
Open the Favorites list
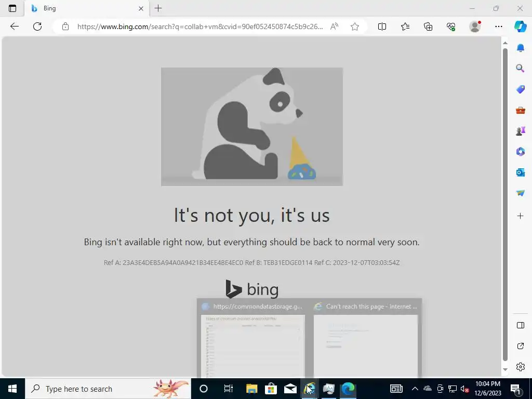tap(405, 26)
